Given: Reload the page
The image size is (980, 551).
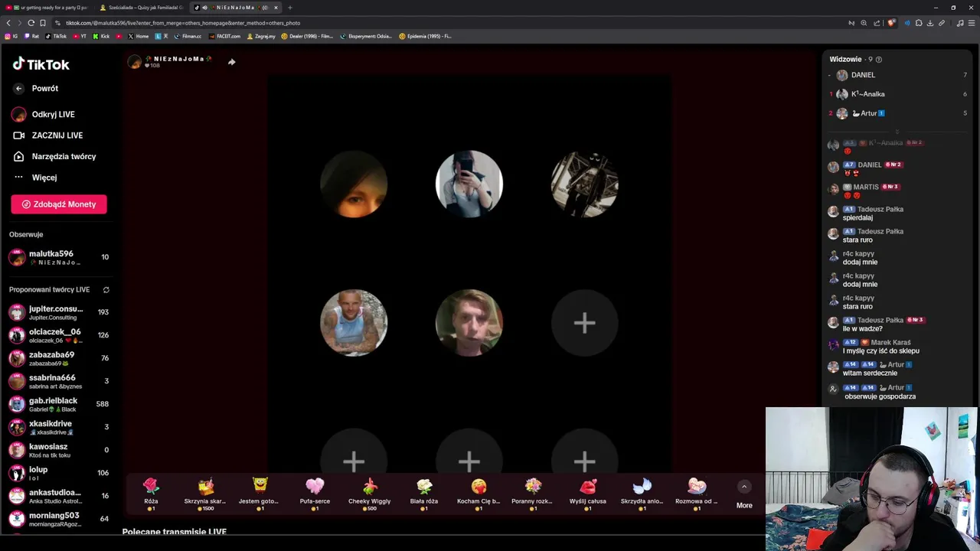Looking at the screenshot, I should point(31,23).
